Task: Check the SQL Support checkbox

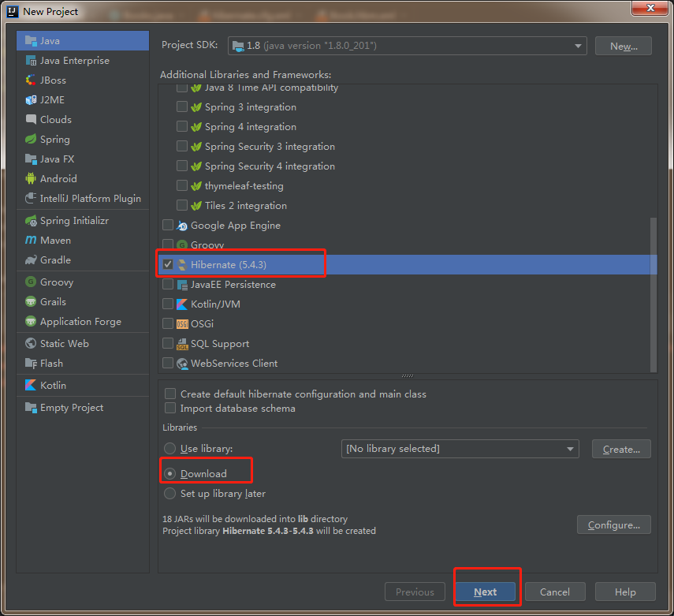Action: coord(168,343)
